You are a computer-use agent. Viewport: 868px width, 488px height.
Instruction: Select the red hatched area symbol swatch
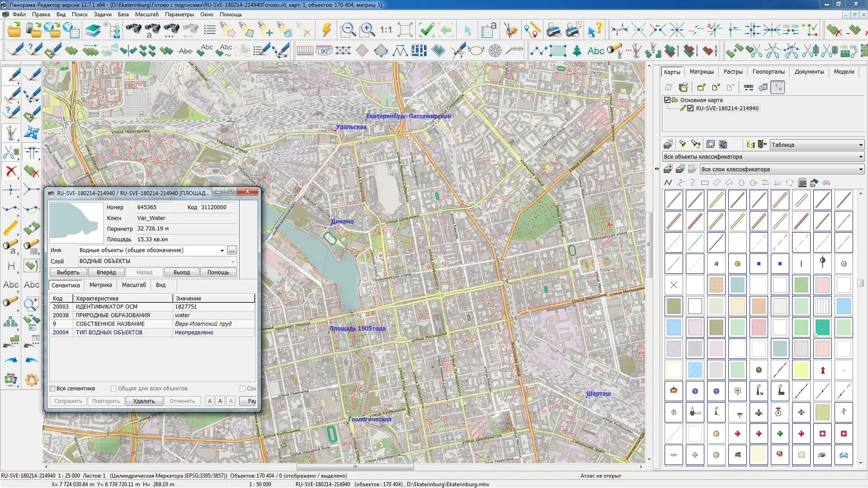(x=758, y=327)
